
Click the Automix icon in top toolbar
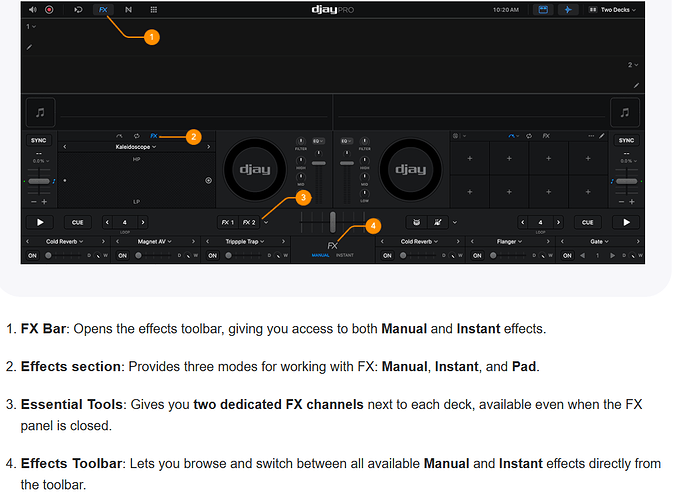[x=78, y=10]
